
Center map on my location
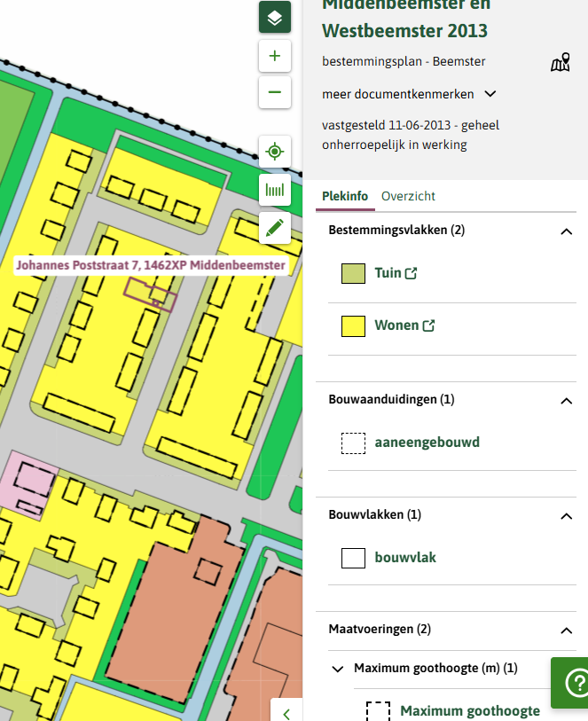pos(275,152)
